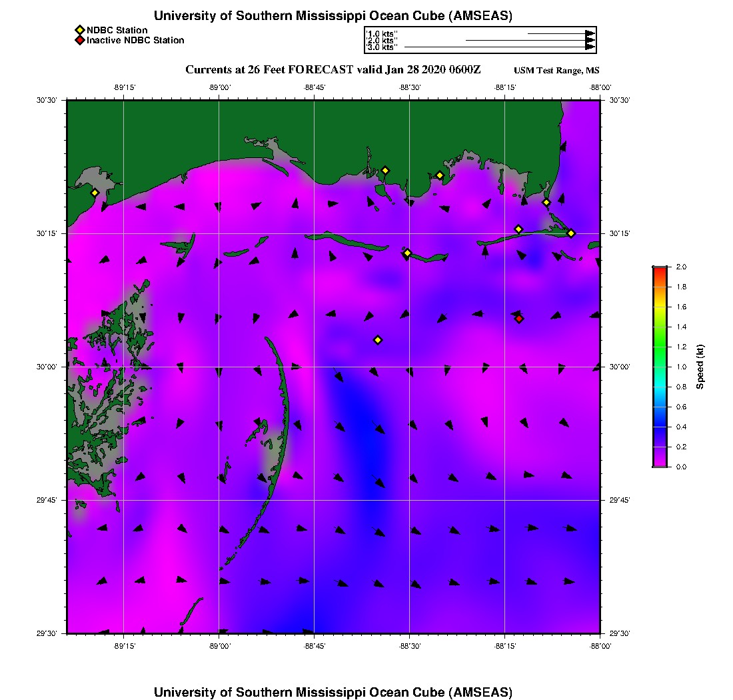Click the 'Speed (kt)' color bar label

click(700, 367)
